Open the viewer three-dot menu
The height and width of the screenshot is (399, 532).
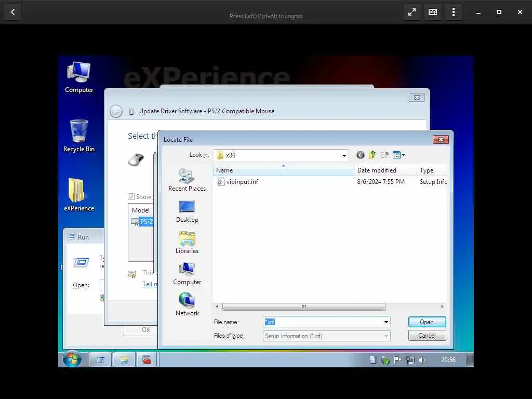(x=454, y=12)
